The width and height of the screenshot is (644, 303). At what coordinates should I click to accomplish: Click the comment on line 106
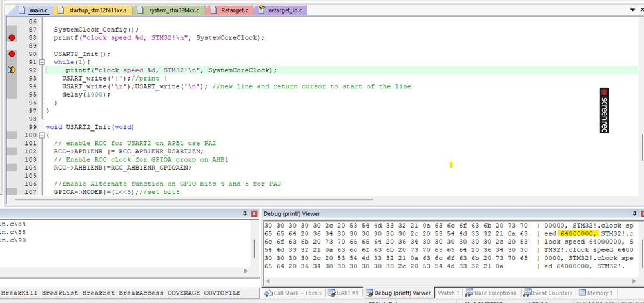tap(168, 184)
